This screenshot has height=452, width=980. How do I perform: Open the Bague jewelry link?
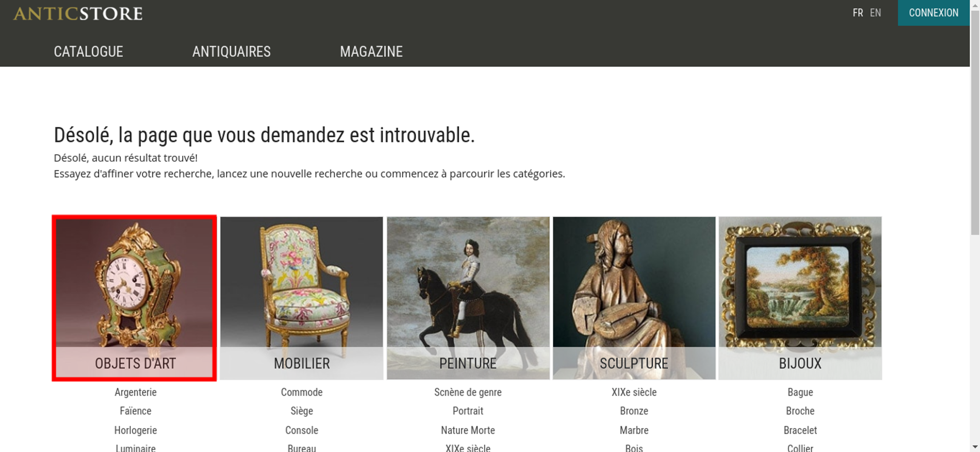(x=800, y=392)
